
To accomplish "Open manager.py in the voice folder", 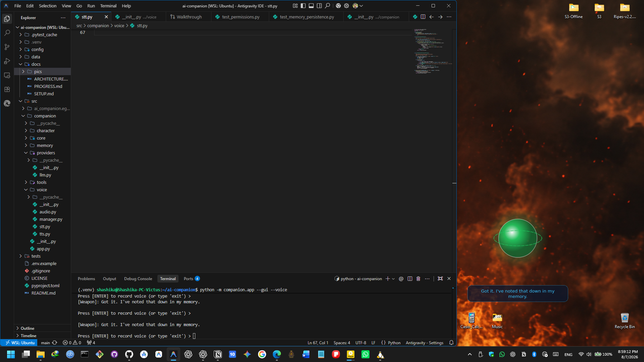I will coord(51,219).
